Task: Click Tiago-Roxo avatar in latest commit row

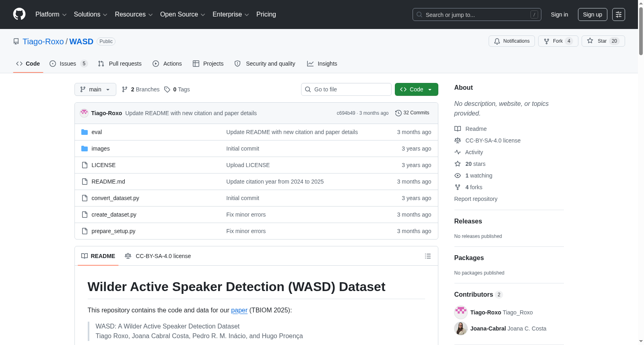Action: (x=84, y=113)
